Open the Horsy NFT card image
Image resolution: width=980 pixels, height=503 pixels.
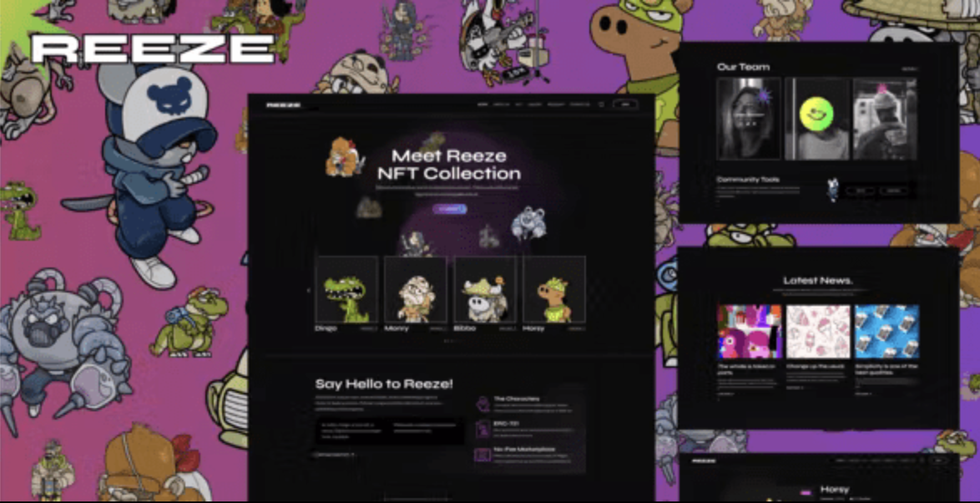click(554, 290)
